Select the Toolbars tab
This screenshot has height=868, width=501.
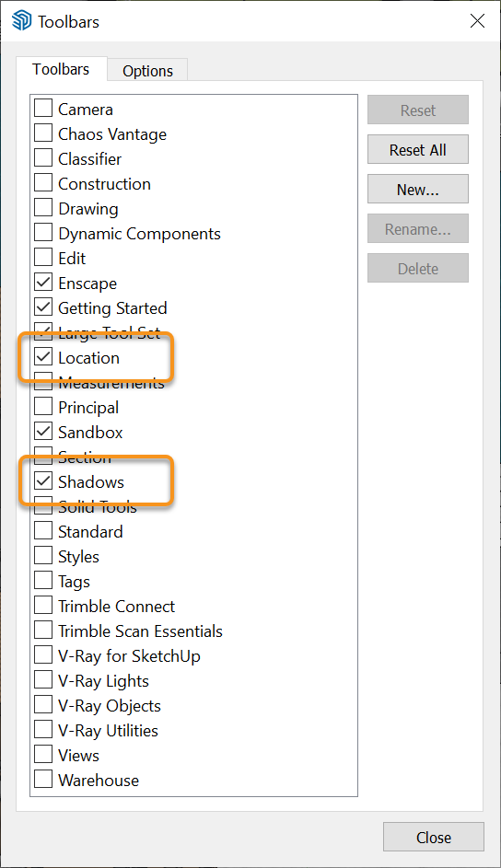[x=61, y=69]
